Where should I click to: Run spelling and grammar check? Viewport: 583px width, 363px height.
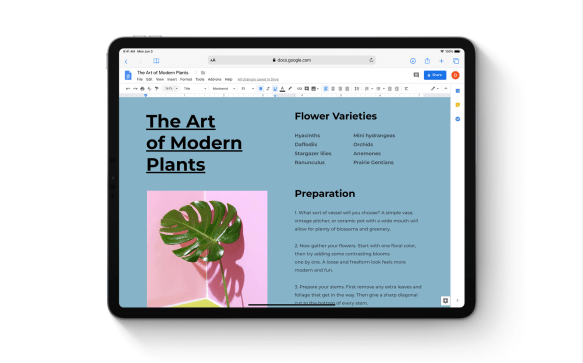149,89
